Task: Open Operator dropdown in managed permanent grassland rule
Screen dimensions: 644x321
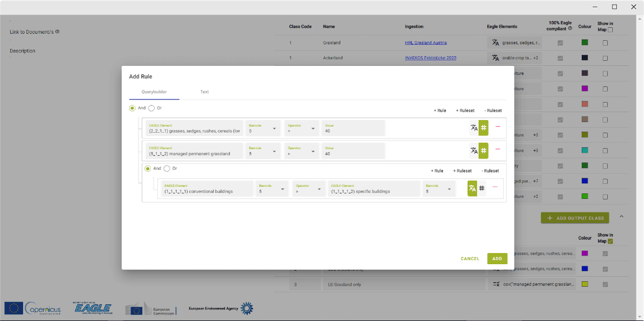Action: tap(302, 151)
